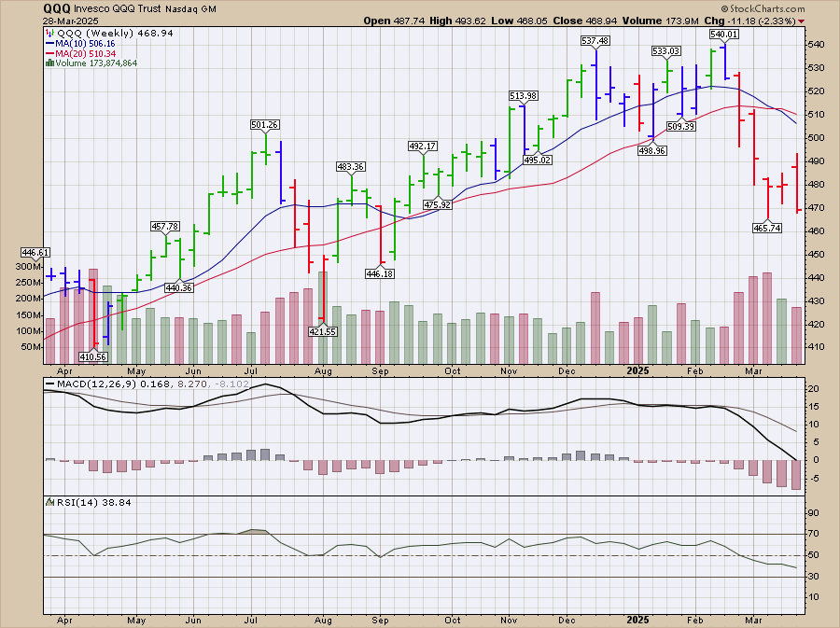
Task: Click the 421.55 August low marker
Action: pyautogui.click(x=323, y=331)
